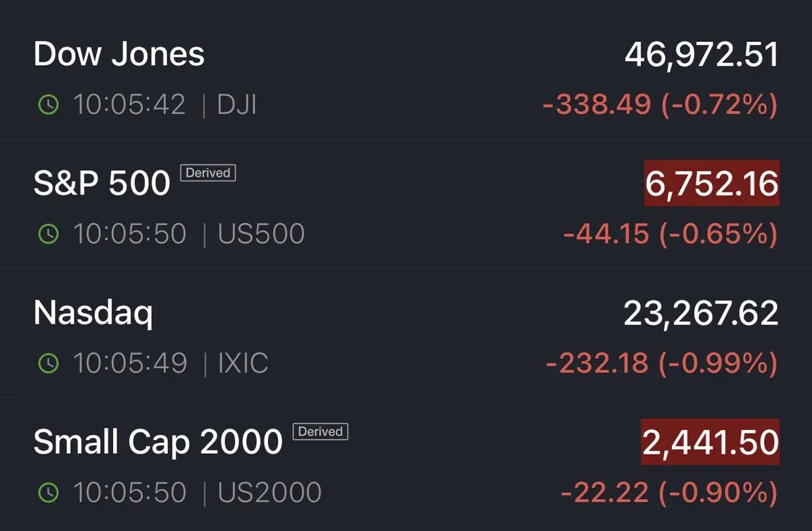Open the Small Cap 2000 index
The width and height of the screenshot is (812, 531).
tap(158, 442)
